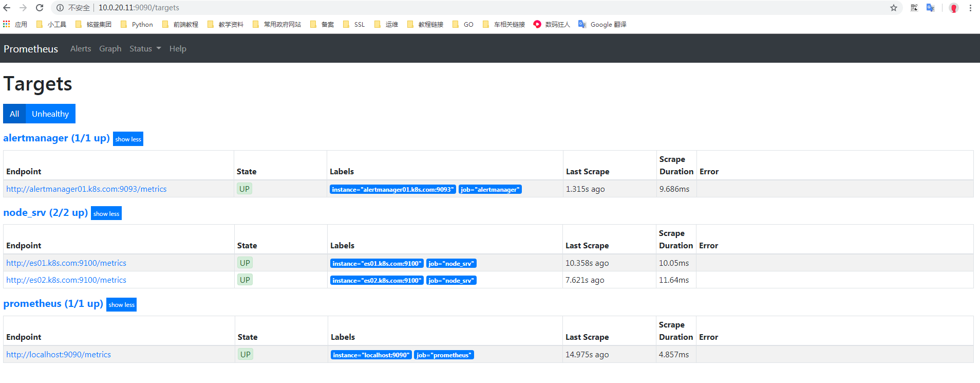This screenshot has height=383, width=980.
Task: Click the browser forward arrow
Action: coord(23,8)
